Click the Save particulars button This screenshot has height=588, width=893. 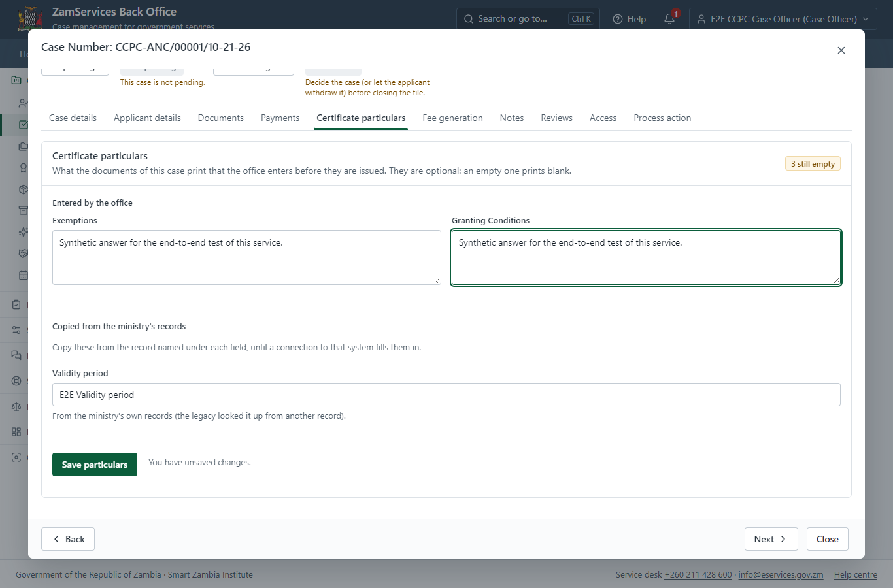(95, 465)
